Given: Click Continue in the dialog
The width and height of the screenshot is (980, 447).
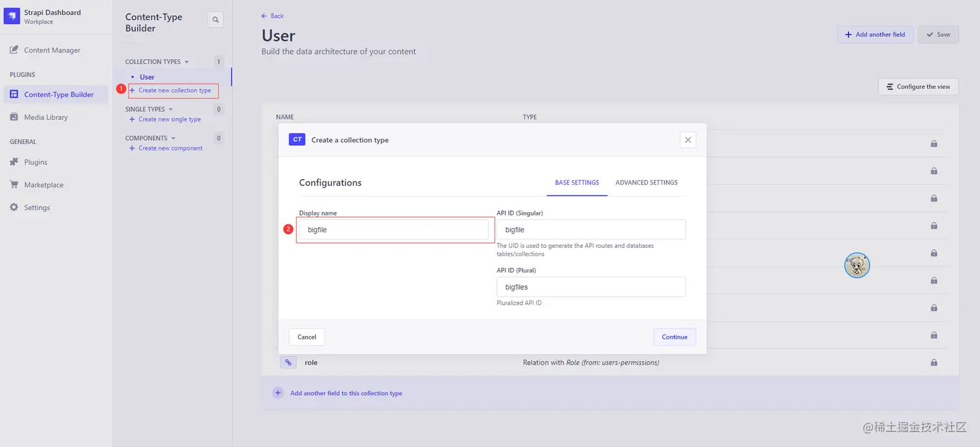Looking at the screenshot, I should [x=675, y=337].
